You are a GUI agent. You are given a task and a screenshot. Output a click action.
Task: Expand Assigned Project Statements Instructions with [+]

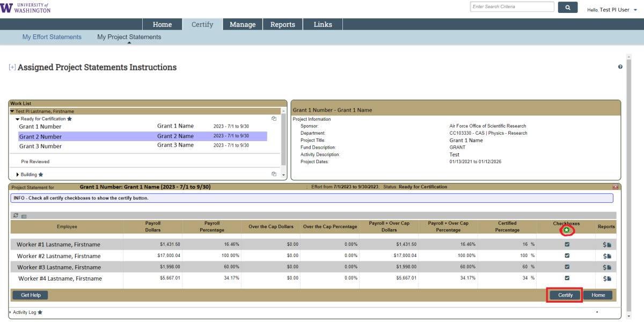[12, 68]
